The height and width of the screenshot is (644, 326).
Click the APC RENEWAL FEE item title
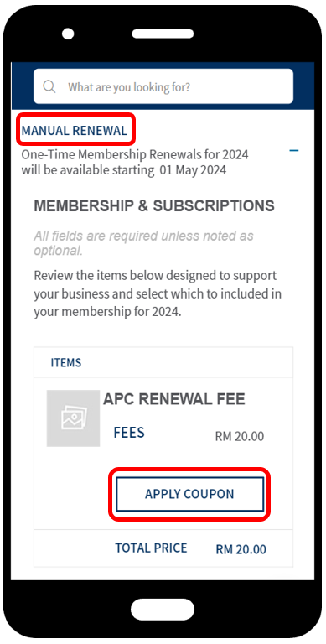click(x=174, y=399)
